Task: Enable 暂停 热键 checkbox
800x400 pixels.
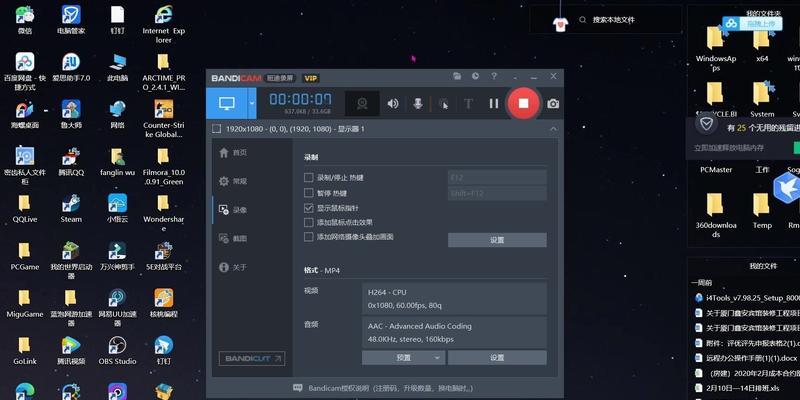Action: click(308, 193)
